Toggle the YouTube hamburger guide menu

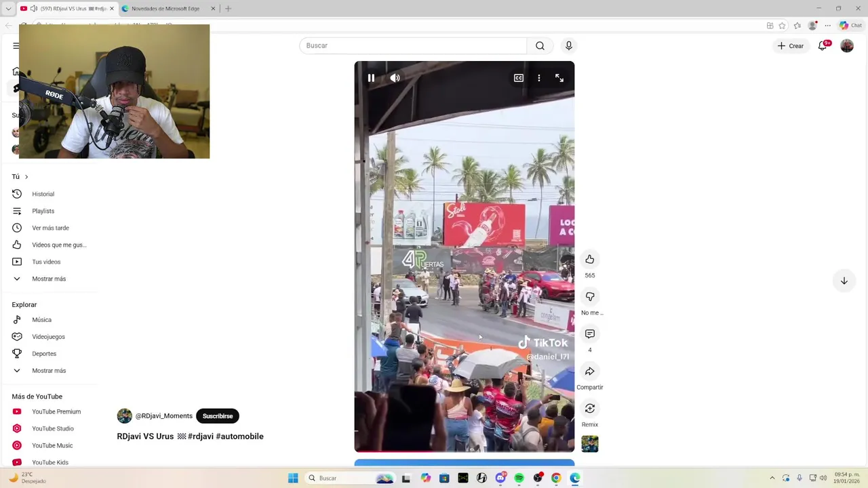16,46
